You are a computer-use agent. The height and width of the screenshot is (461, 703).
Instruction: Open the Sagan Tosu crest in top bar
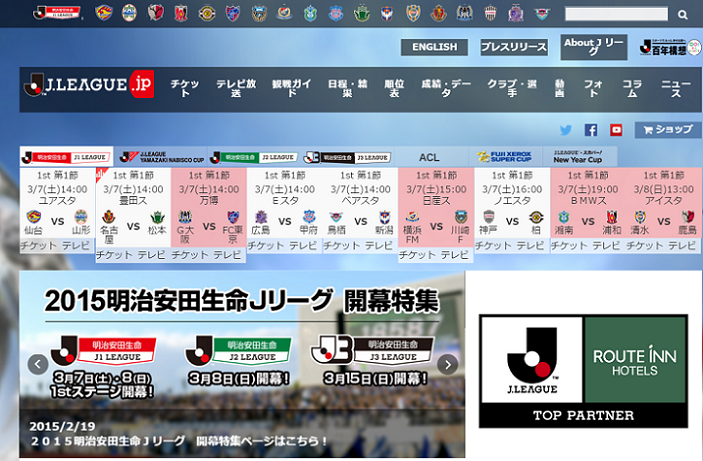tap(542, 13)
